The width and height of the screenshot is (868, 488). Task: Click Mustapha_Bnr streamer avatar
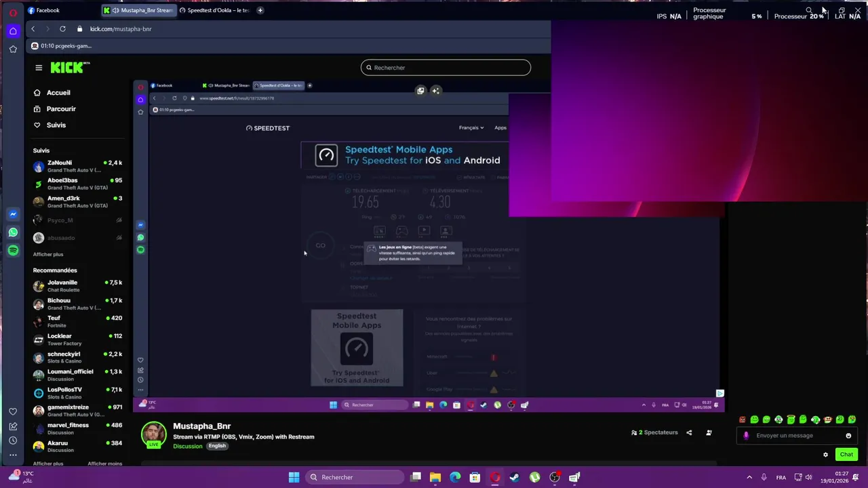pyautogui.click(x=154, y=434)
